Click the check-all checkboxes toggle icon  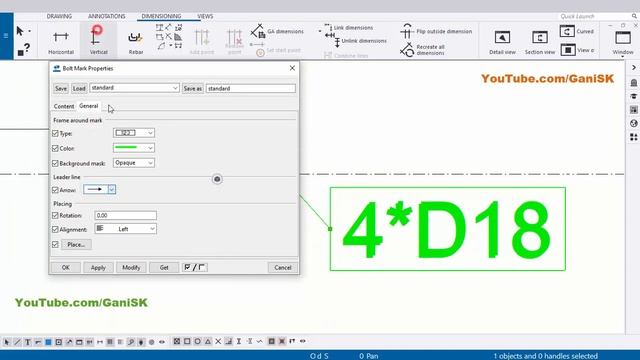187,267
